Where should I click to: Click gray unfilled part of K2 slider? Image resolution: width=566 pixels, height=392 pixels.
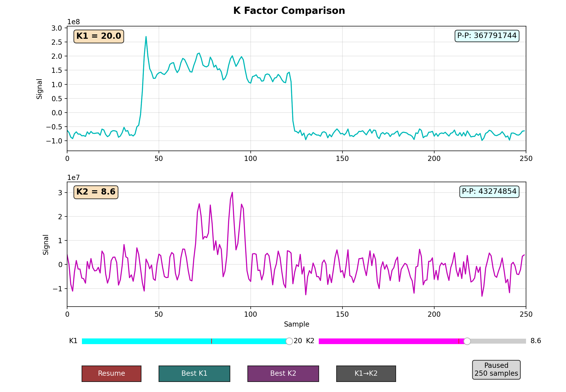click(x=498, y=341)
